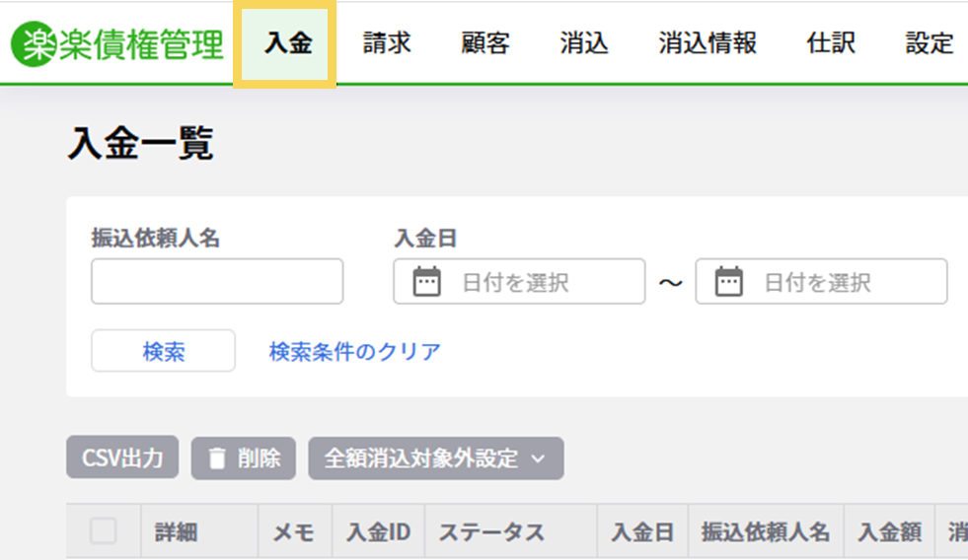Click the start date calendar icon
This screenshot has width=968, height=560.
[426, 282]
